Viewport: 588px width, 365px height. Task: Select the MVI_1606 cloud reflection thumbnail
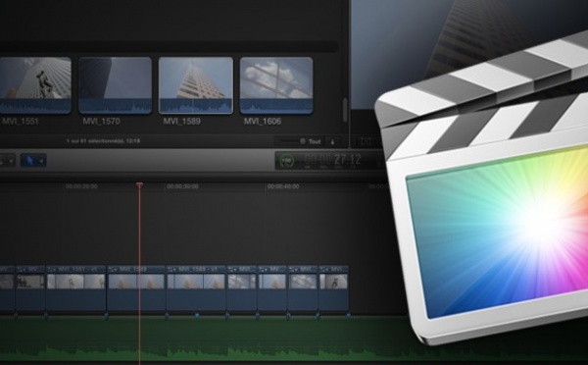point(276,85)
